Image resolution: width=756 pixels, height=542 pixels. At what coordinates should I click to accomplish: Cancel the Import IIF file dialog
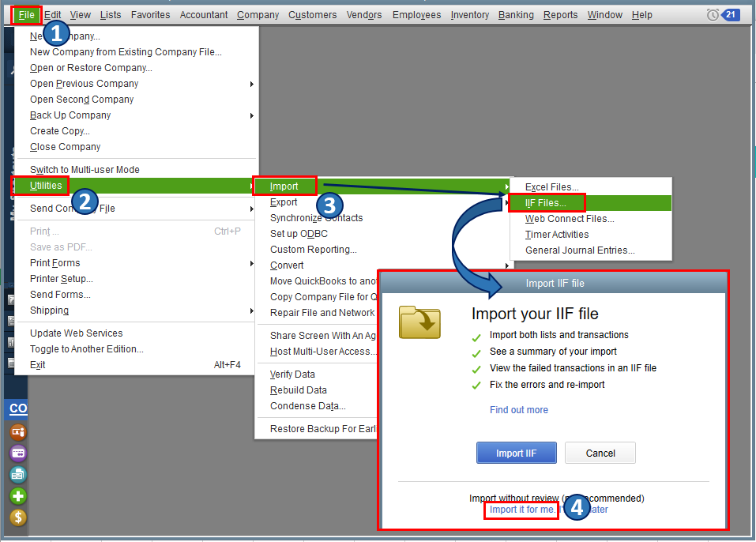point(600,453)
